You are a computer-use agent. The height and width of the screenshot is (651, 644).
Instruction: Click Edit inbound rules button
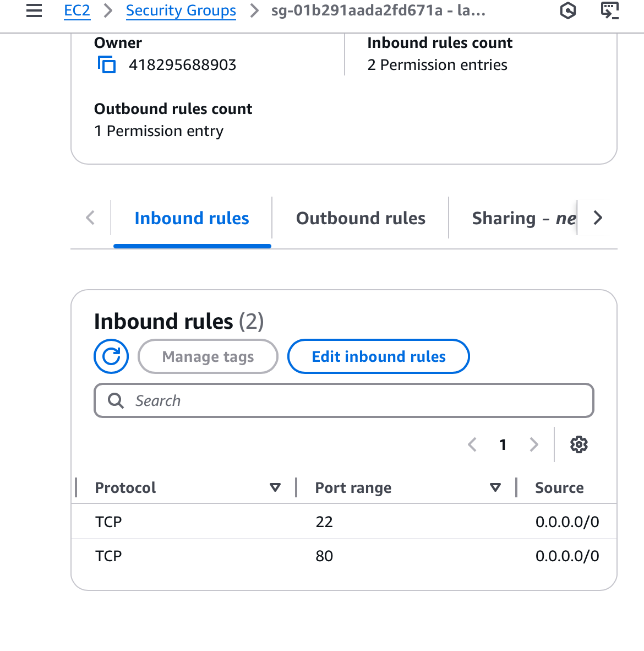pyautogui.click(x=379, y=356)
